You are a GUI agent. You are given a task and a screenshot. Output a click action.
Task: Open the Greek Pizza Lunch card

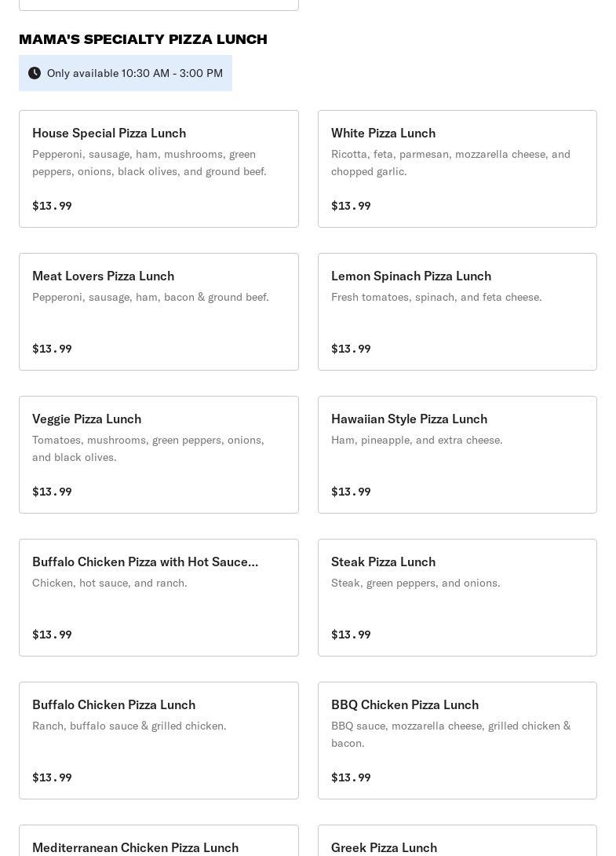click(x=457, y=842)
